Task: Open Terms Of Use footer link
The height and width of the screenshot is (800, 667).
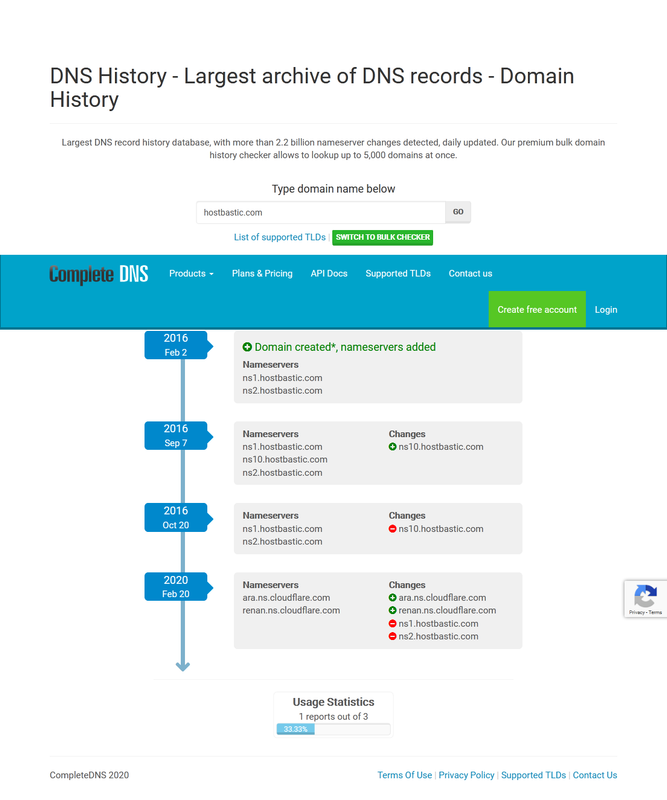Action: point(405,775)
